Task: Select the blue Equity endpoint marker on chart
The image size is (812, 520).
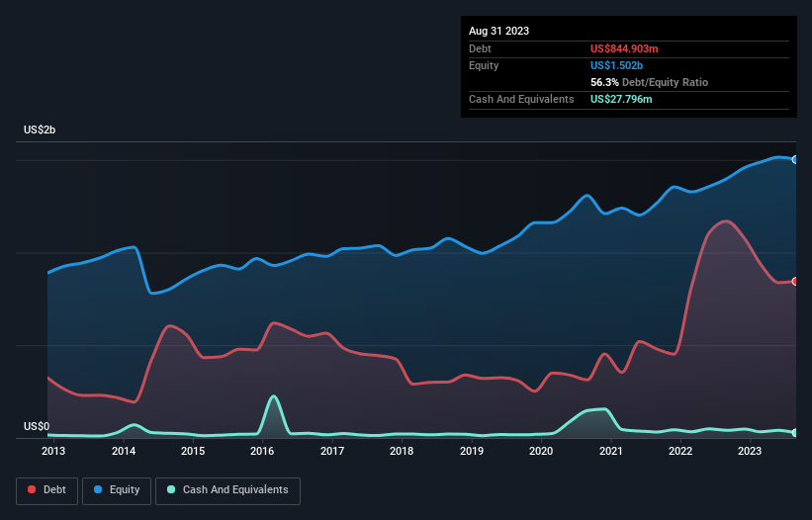Action: pyautogui.click(x=795, y=160)
